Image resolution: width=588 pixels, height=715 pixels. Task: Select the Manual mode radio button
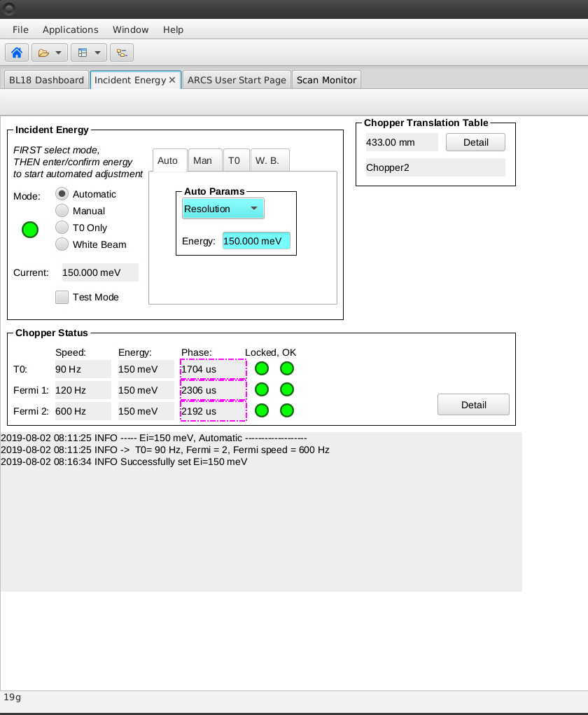point(62,211)
